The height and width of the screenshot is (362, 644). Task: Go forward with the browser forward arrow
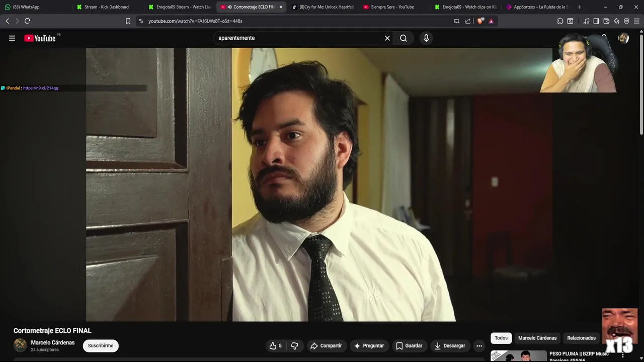coord(17,21)
